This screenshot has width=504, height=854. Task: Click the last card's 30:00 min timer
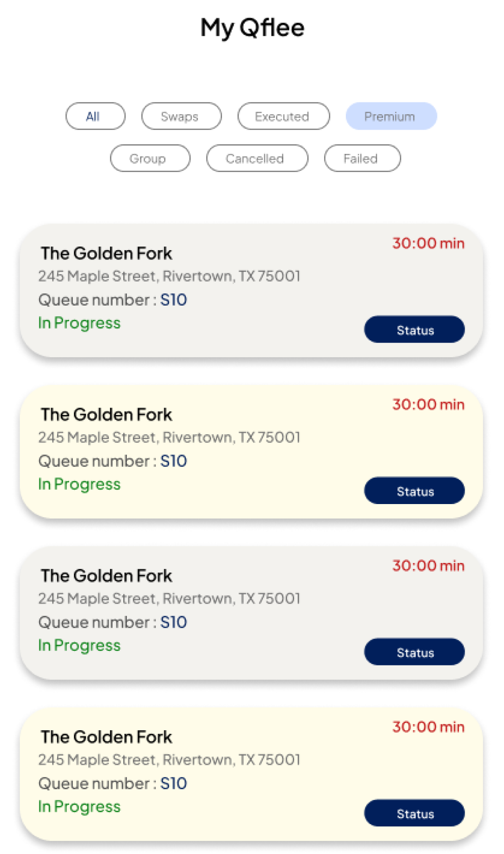pos(428,727)
